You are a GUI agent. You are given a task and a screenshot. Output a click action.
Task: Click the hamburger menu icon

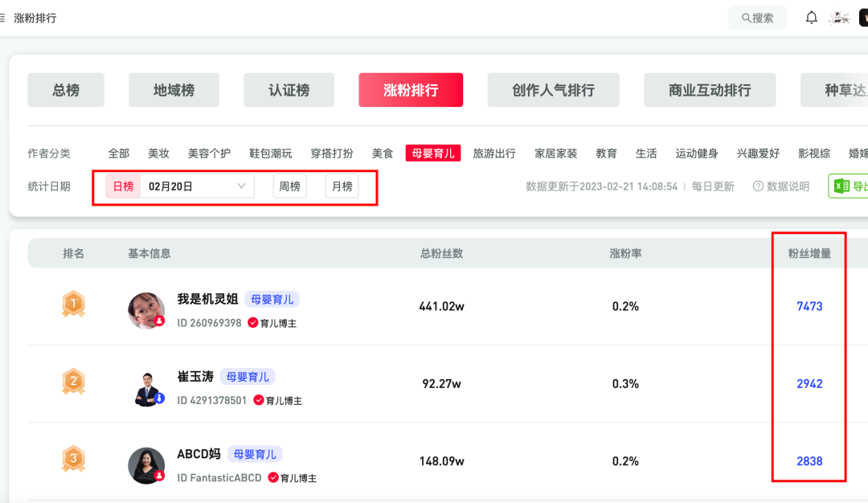click(2, 18)
